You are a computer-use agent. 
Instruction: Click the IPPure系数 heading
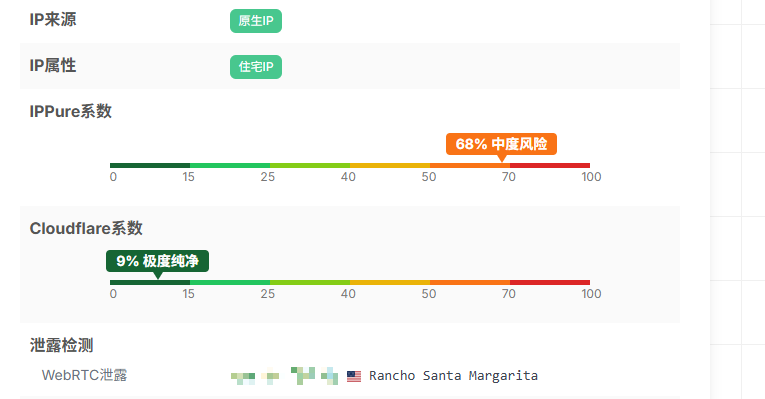click(71, 111)
